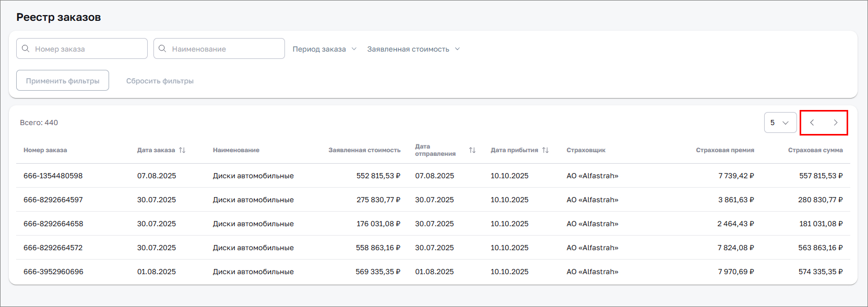Sort by Дата прибытия column arrows
The image size is (868, 307).
545,150
